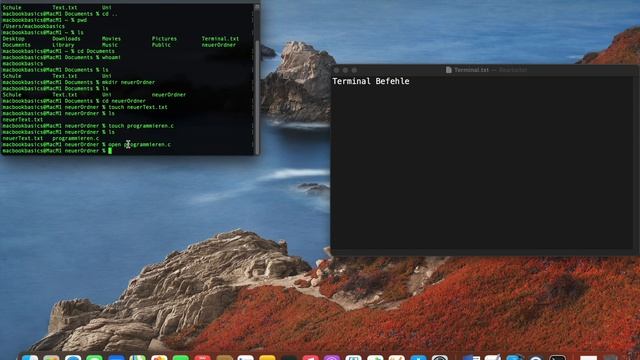The image size is (640, 360).
Task: Close the Terminal.txt TextEdit window
Action: point(336,70)
